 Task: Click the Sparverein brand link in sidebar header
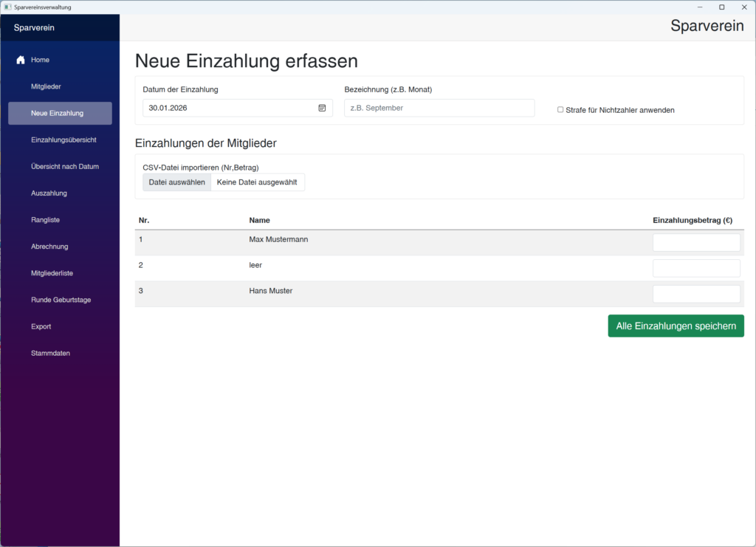pos(34,28)
